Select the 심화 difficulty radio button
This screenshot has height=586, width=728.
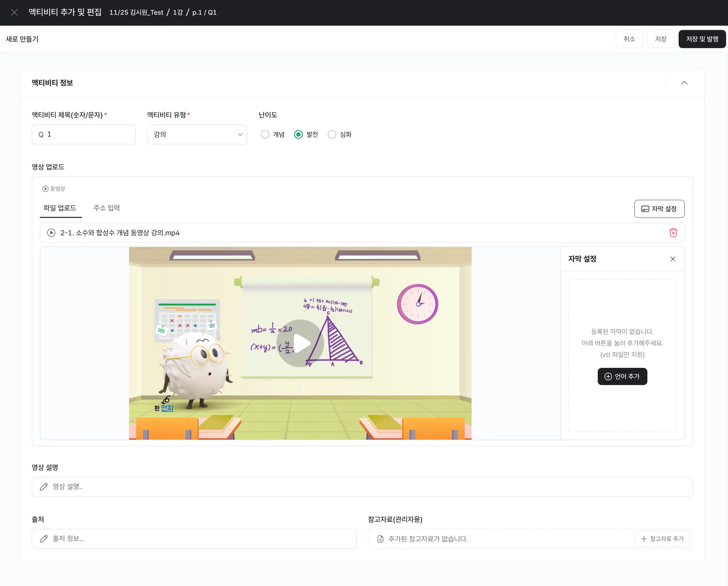pos(332,134)
